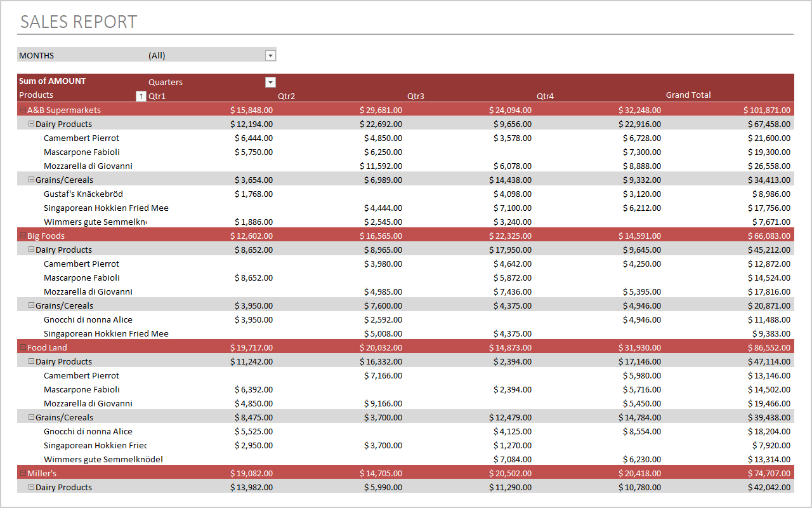812x508 pixels.
Task: Collapse Grains/Cereals under Food Land
Action: pyautogui.click(x=31, y=417)
